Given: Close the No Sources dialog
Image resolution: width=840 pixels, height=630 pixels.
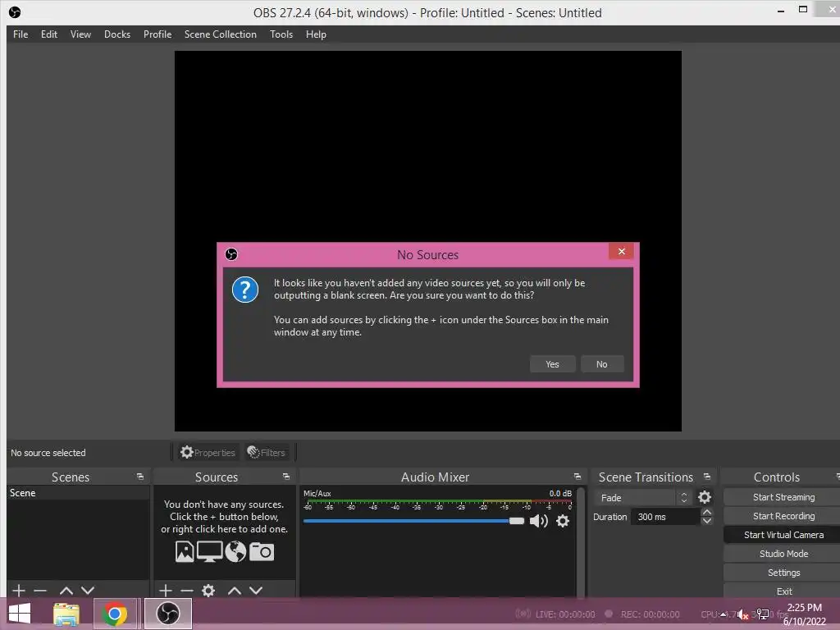Looking at the screenshot, I should coord(622,251).
